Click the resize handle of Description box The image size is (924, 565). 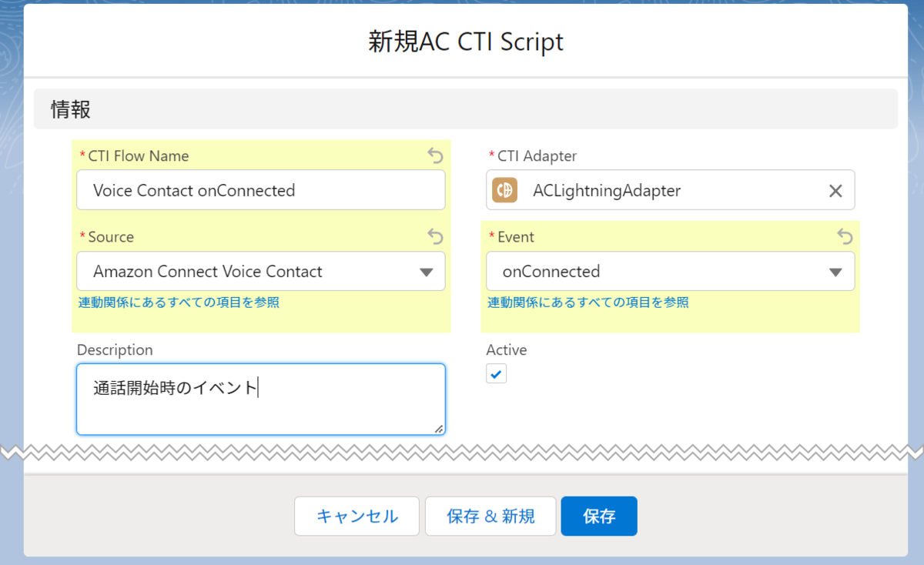(439, 428)
